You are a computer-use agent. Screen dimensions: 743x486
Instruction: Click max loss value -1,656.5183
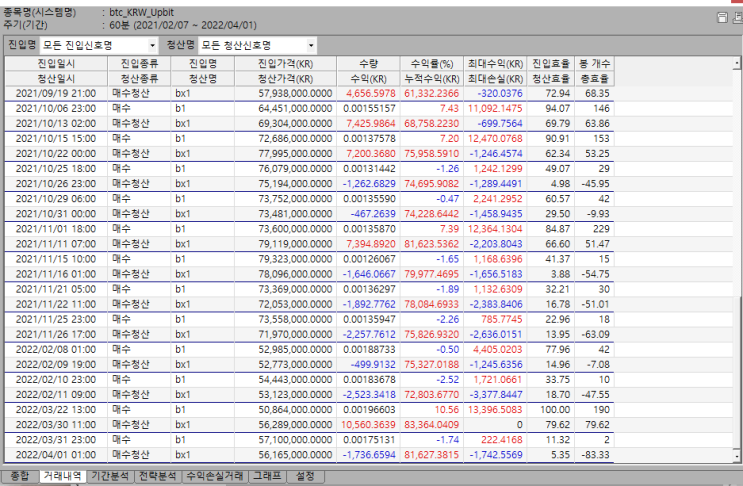click(x=496, y=274)
